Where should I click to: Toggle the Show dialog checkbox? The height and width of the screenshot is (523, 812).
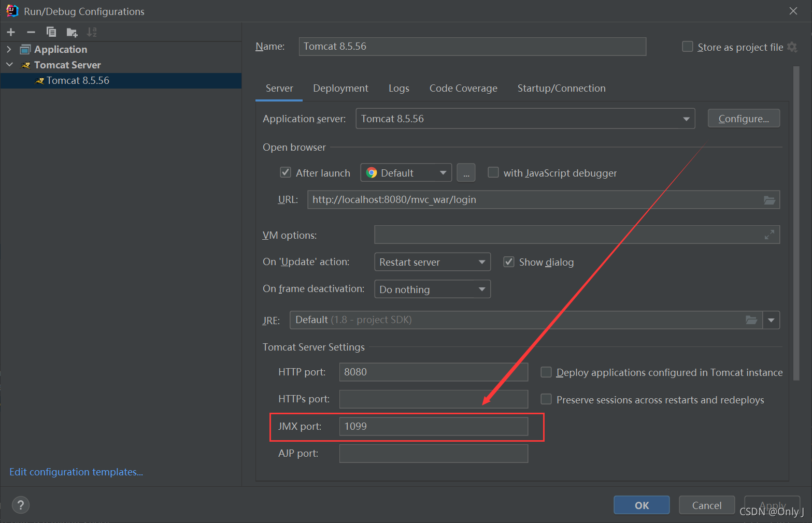(x=509, y=262)
